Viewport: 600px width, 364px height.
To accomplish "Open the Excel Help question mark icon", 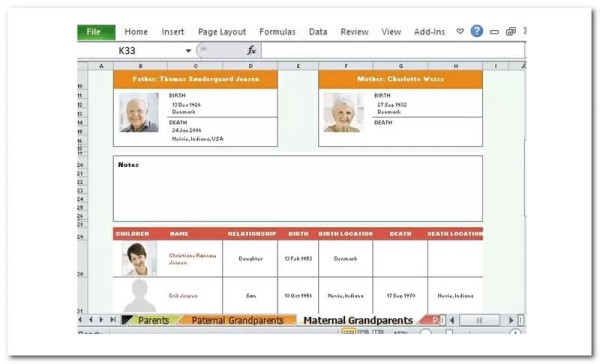I will click(476, 31).
